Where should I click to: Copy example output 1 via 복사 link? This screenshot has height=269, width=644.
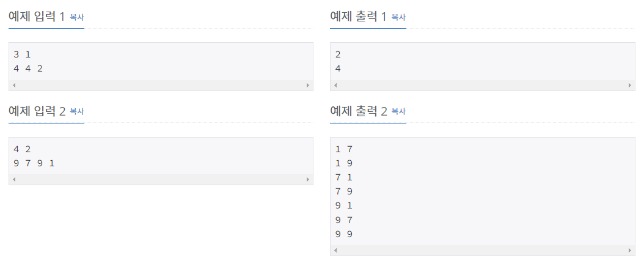coord(398,17)
